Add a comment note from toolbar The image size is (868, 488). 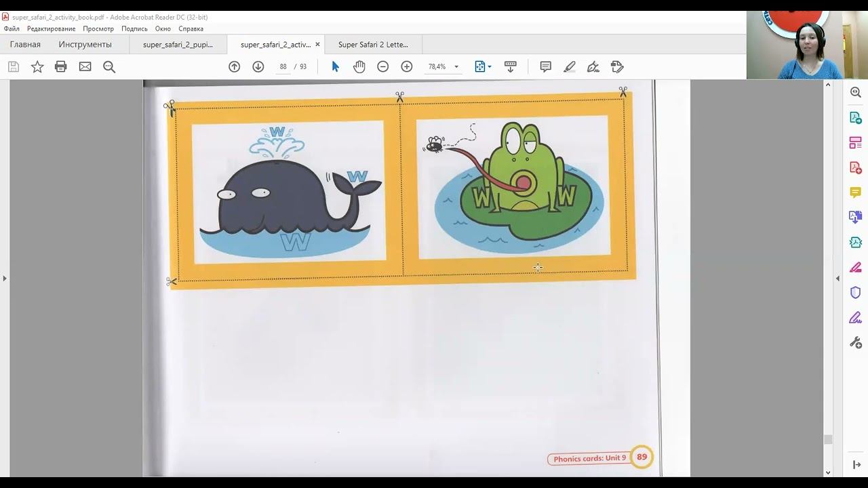pos(546,66)
